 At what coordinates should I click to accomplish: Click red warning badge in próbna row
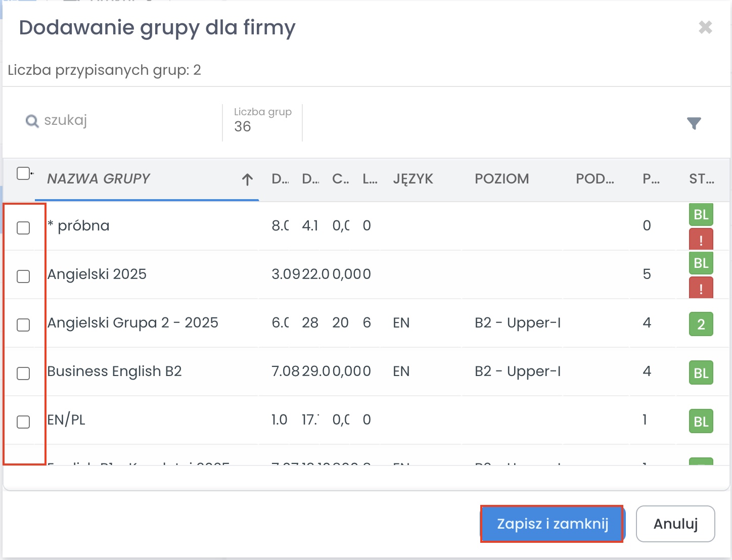tap(701, 240)
